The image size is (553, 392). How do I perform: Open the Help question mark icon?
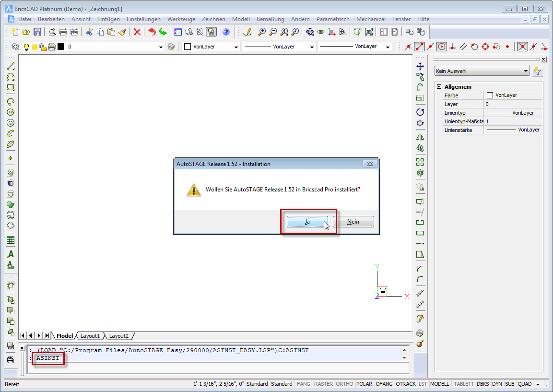pyautogui.click(x=226, y=32)
